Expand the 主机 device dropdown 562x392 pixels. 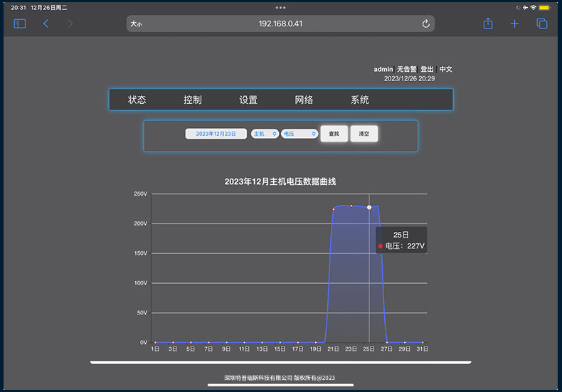265,134
